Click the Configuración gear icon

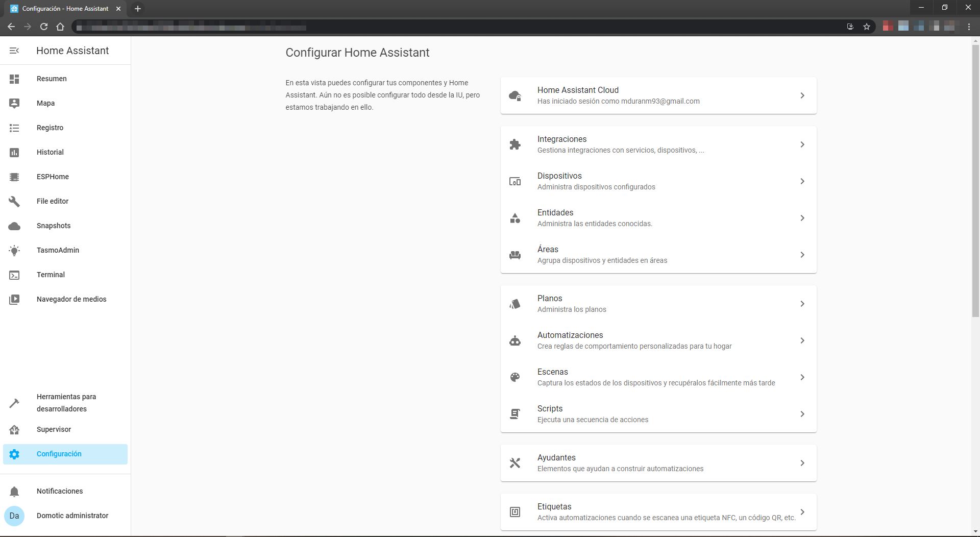pyautogui.click(x=14, y=454)
